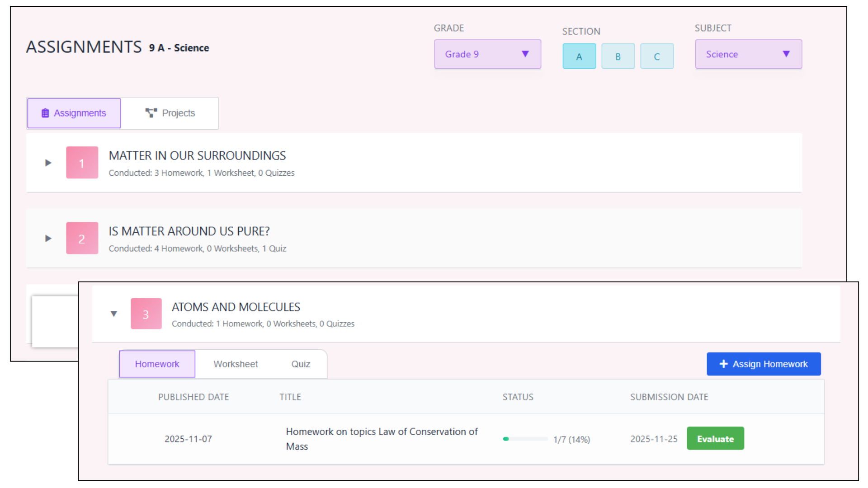Collapse Atoms And Molecules chapter
Image resolution: width=868 pixels, height=488 pixels.
(x=114, y=314)
